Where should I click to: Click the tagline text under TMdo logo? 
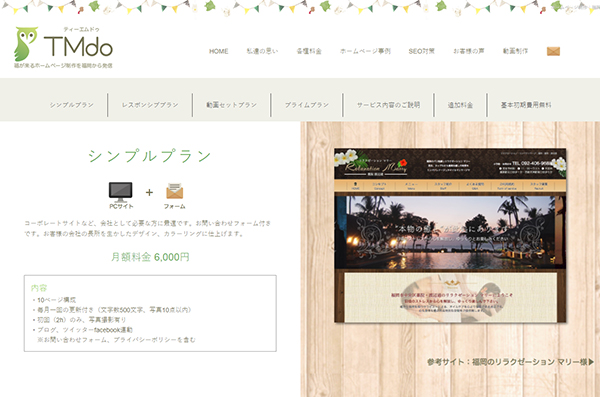pyautogui.click(x=63, y=66)
